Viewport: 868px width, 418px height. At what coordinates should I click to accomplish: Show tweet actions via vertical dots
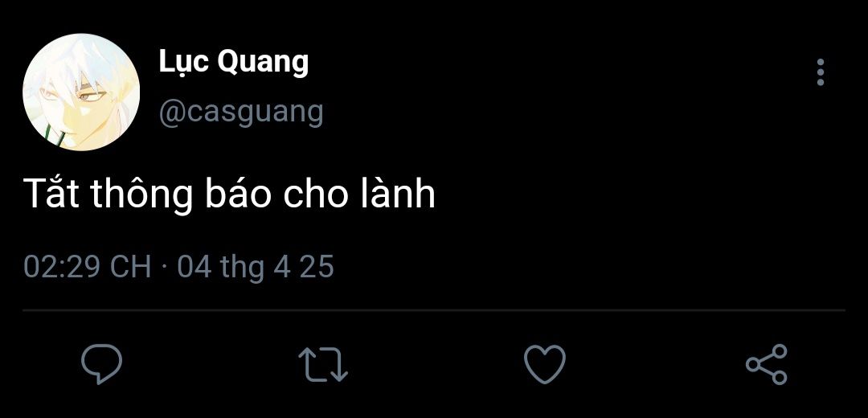821,72
